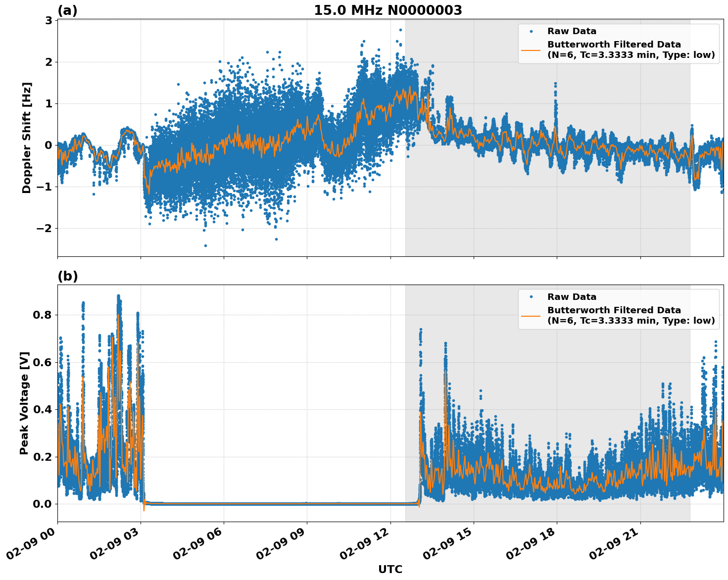Click the orange line sample in panel (b) legend
Screen dimensions: 728x580
pos(531,315)
